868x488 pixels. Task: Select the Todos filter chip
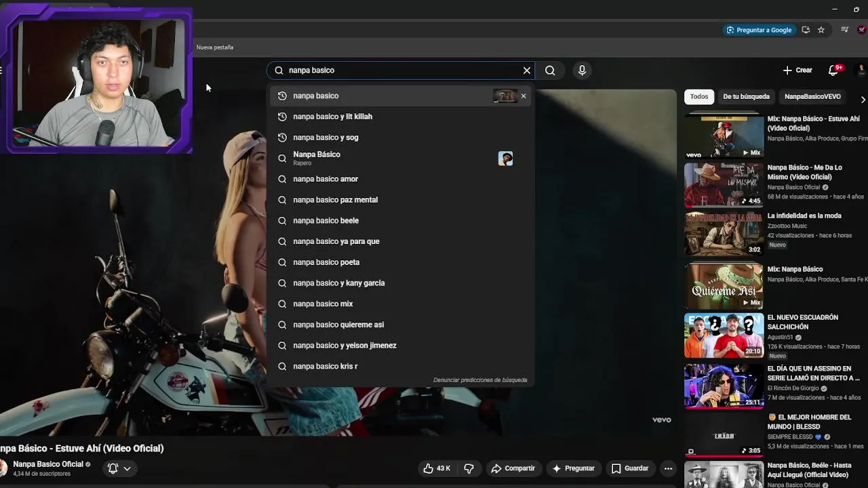pos(699,96)
